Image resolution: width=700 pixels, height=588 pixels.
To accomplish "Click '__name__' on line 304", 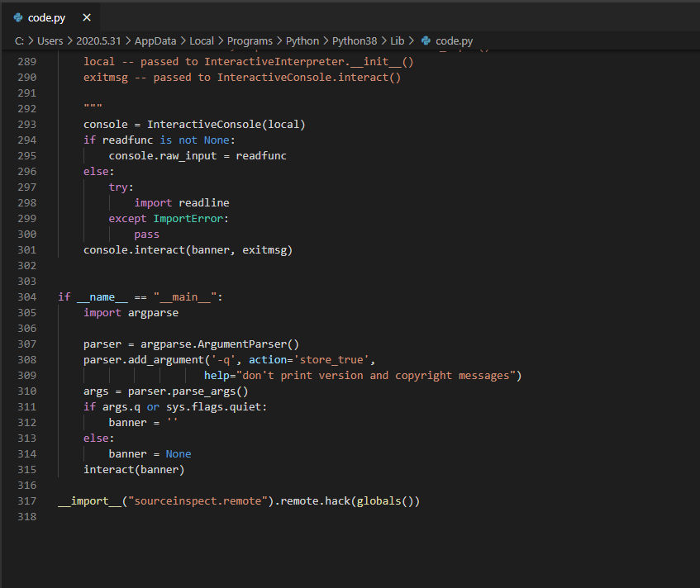I will pyautogui.click(x=102, y=297).
